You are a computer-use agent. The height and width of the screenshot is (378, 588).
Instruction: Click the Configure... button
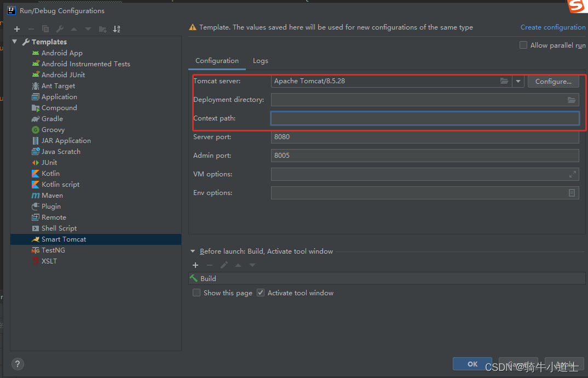pyautogui.click(x=553, y=81)
